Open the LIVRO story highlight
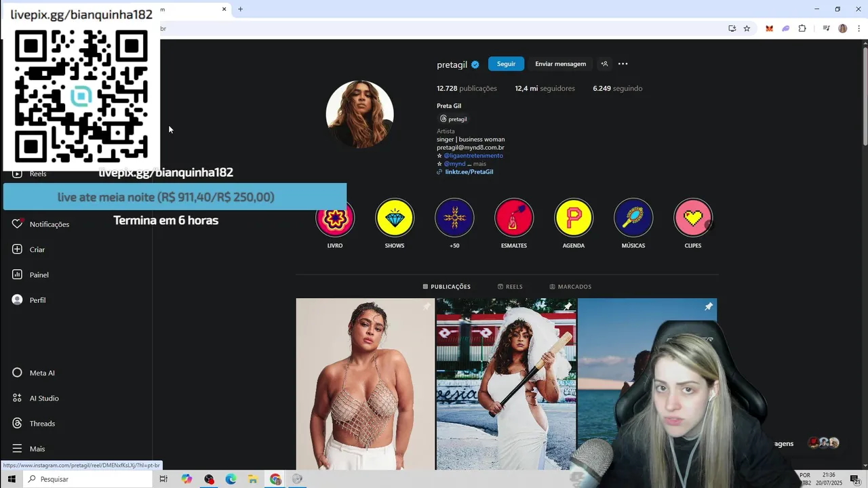The width and height of the screenshot is (868, 488). (335, 218)
